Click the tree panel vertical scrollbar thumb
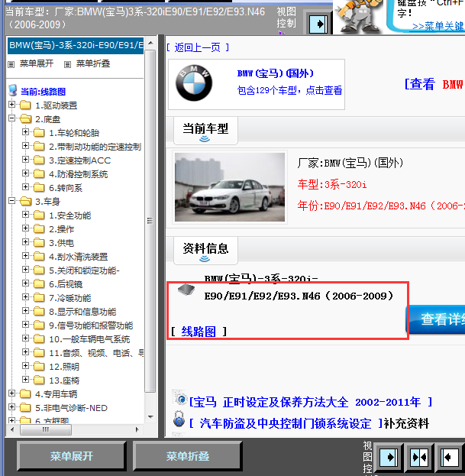The image size is (465, 476). click(150, 221)
